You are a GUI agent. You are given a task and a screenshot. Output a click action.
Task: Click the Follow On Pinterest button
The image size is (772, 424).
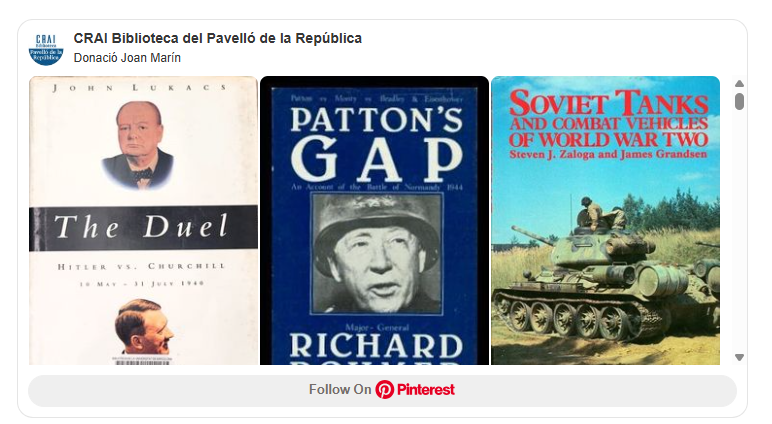click(382, 391)
